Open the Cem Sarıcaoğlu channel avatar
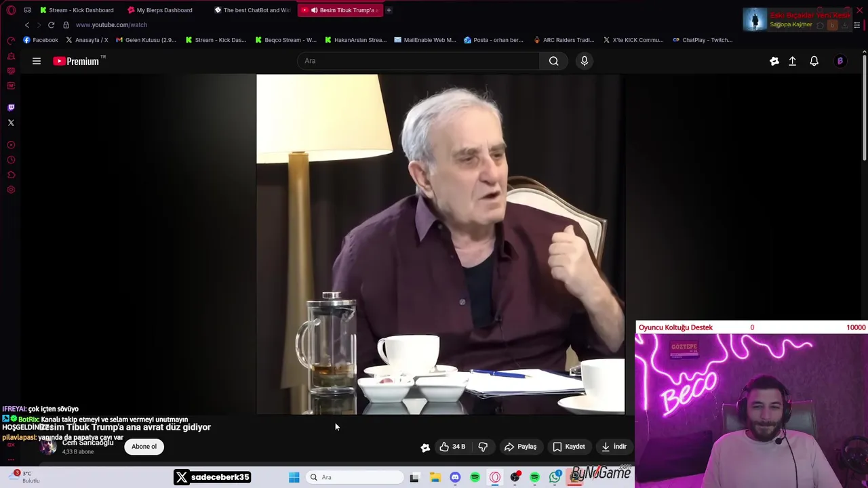Viewport: 868px width, 488px height. (47, 447)
